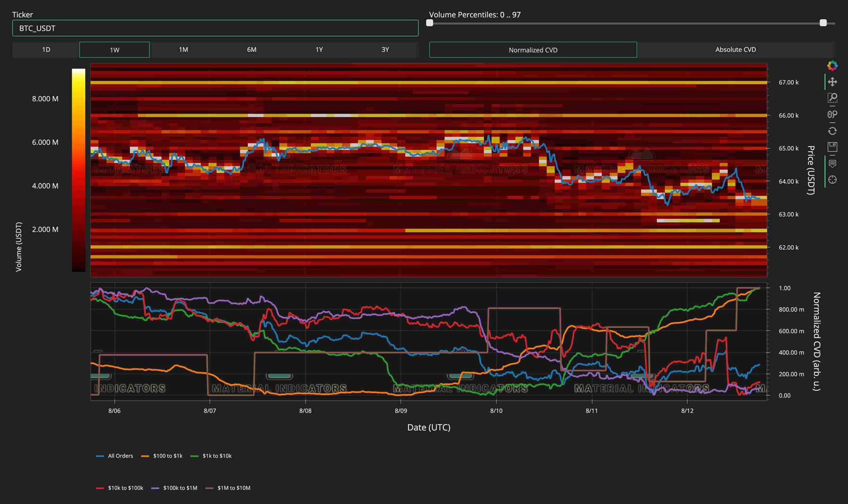This screenshot has width=848, height=504.
Task: Toggle the Hover tooltip tool
Action: pos(832,164)
